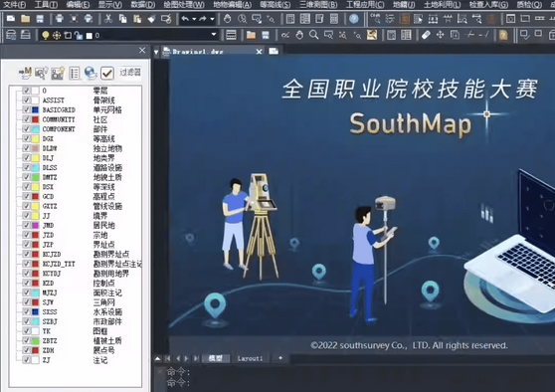Click the Print icon in toolbar

coord(59,19)
